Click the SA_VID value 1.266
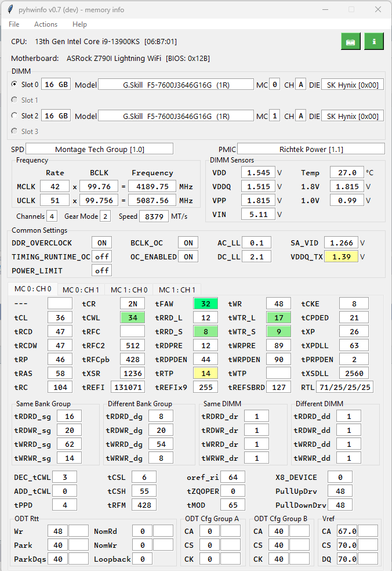 pos(342,243)
